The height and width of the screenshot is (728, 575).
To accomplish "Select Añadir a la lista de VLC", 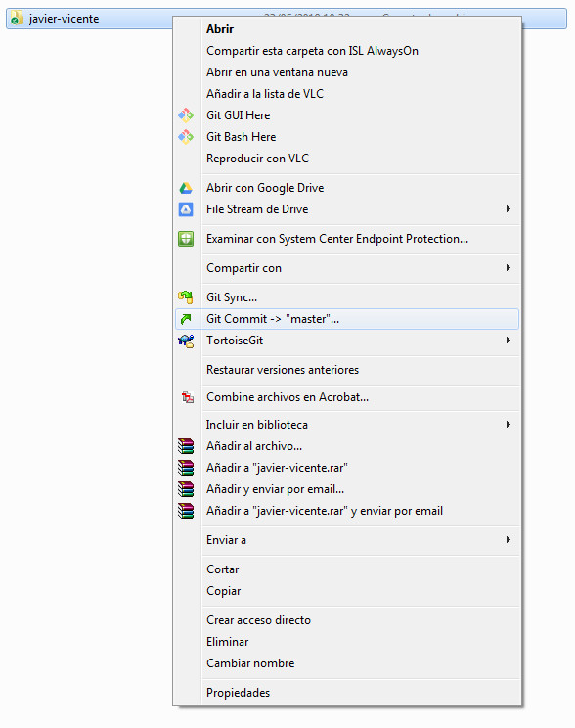I will click(347, 94).
